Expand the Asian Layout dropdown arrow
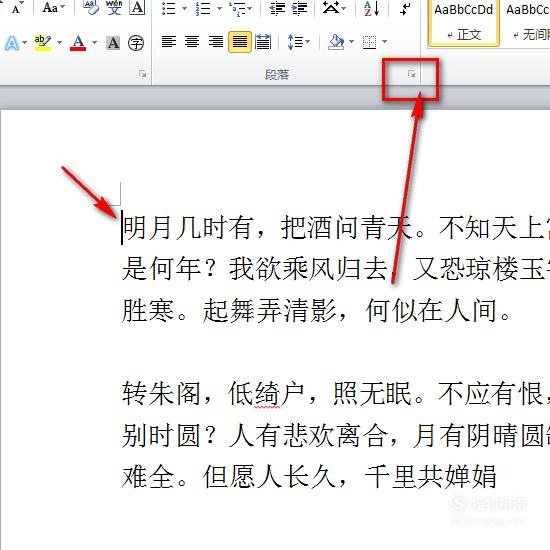Screen dimensions: 550x550 343,8
